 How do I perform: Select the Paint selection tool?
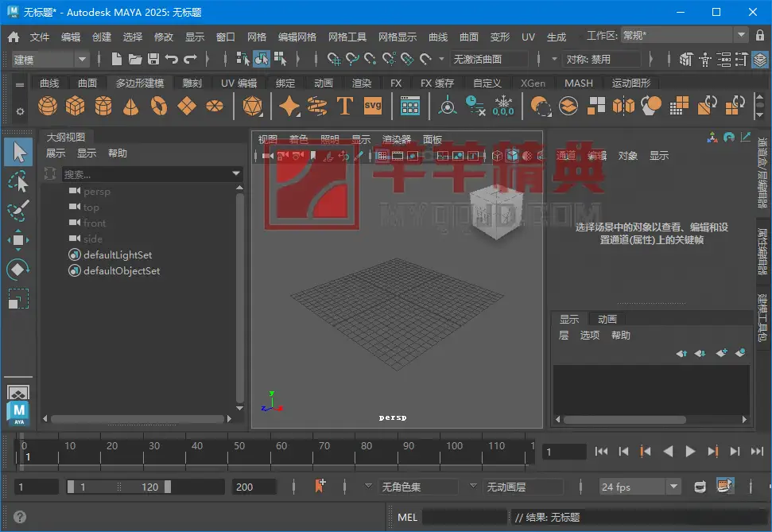coord(19,211)
